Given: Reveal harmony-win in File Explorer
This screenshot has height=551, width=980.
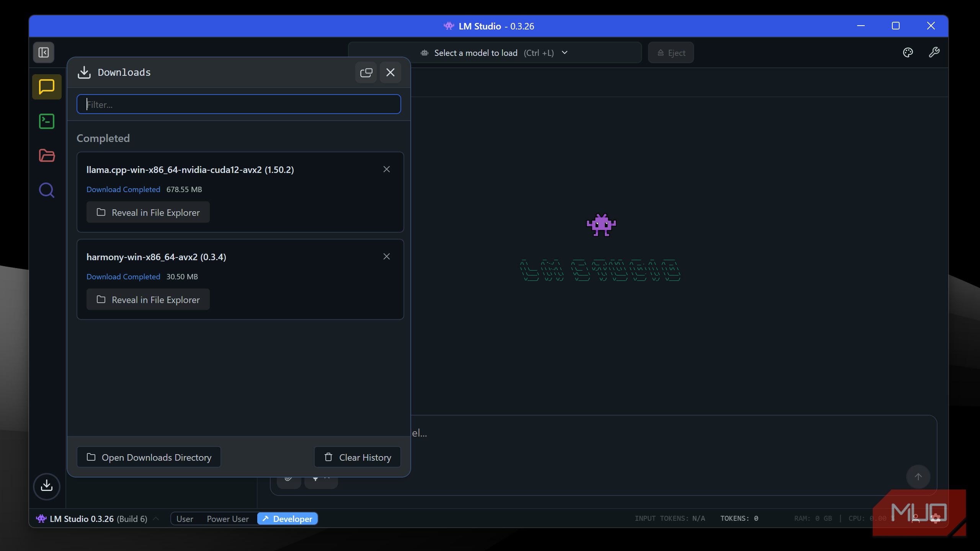Looking at the screenshot, I should pos(148,300).
